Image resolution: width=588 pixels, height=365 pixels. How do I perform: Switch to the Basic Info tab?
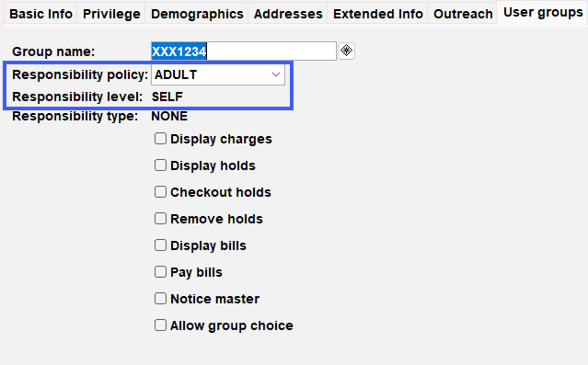click(x=40, y=14)
